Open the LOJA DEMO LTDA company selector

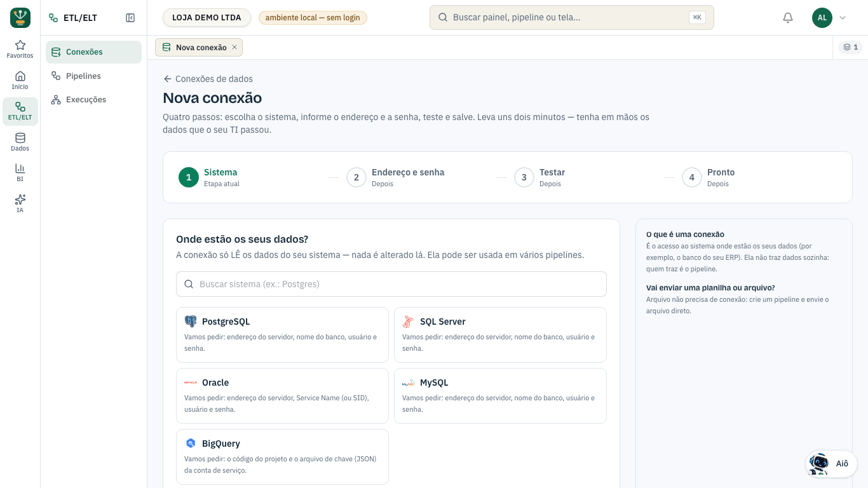click(x=207, y=18)
